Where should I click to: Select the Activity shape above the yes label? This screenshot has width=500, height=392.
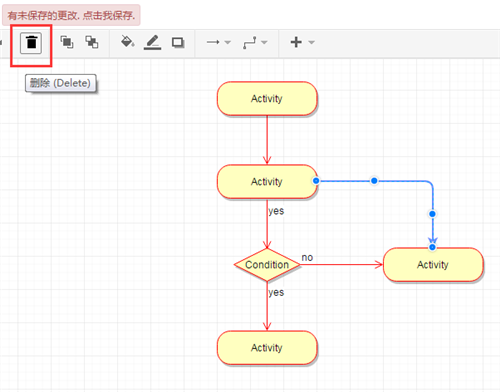pyautogui.click(x=267, y=182)
